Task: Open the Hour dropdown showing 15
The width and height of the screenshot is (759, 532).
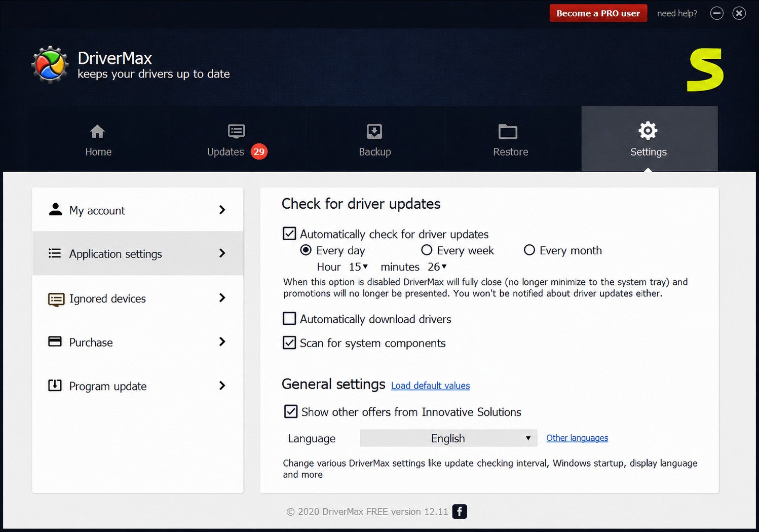Action: point(358,267)
